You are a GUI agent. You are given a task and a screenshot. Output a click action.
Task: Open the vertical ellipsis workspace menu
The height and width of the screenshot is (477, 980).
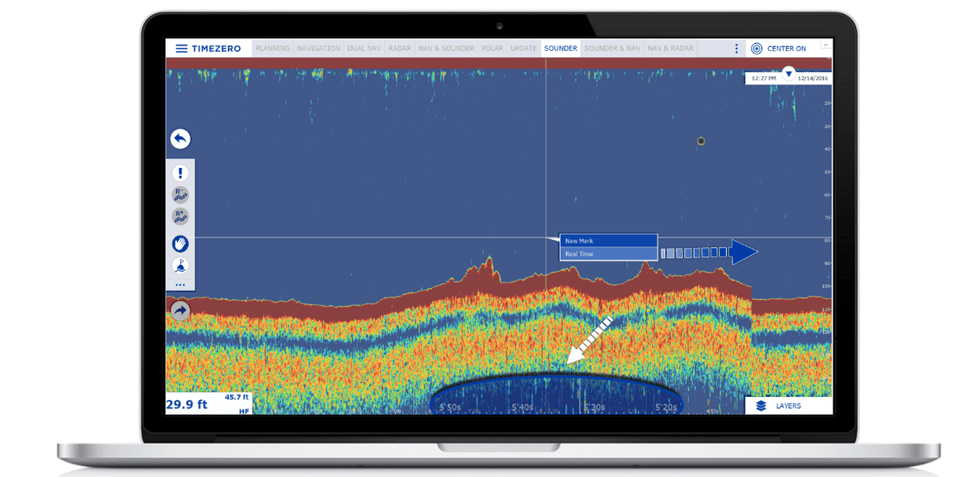click(x=735, y=48)
